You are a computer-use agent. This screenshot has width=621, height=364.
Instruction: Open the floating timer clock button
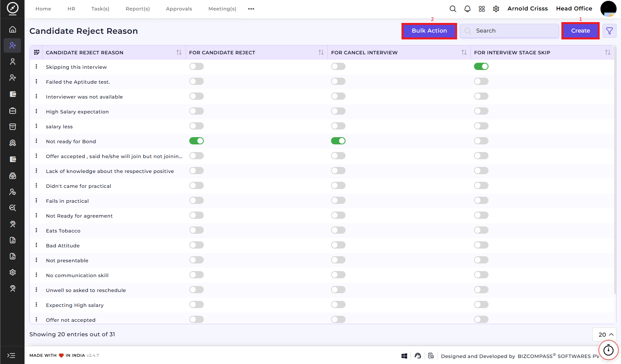click(608, 350)
